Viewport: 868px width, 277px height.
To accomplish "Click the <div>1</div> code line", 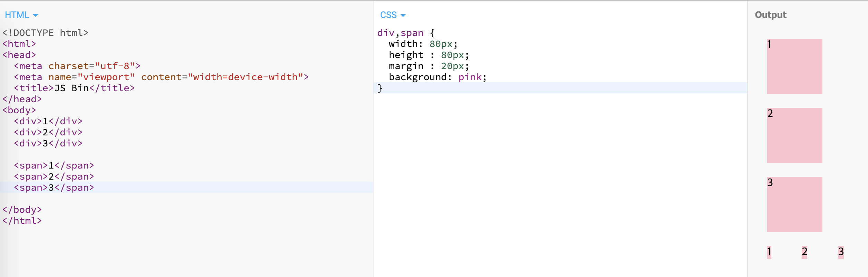I will pyautogui.click(x=48, y=121).
